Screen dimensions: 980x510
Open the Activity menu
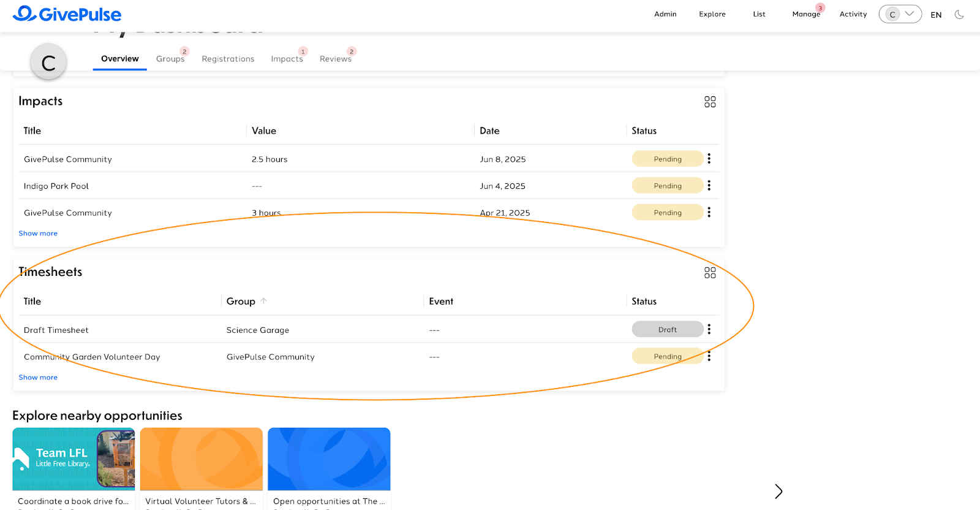(853, 14)
